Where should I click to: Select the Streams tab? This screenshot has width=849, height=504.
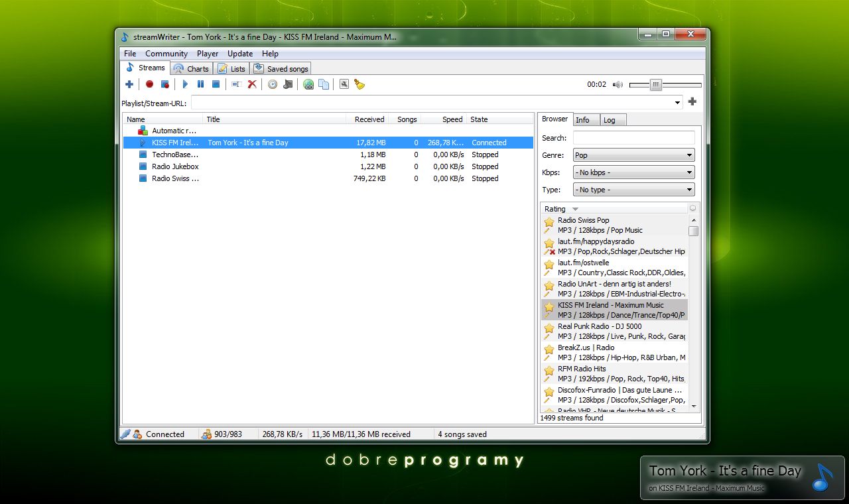point(145,68)
